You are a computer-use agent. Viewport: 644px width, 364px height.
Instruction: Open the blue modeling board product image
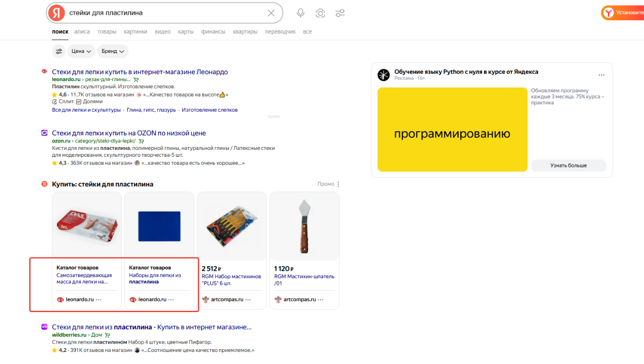pyautogui.click(x=159, y=226)
